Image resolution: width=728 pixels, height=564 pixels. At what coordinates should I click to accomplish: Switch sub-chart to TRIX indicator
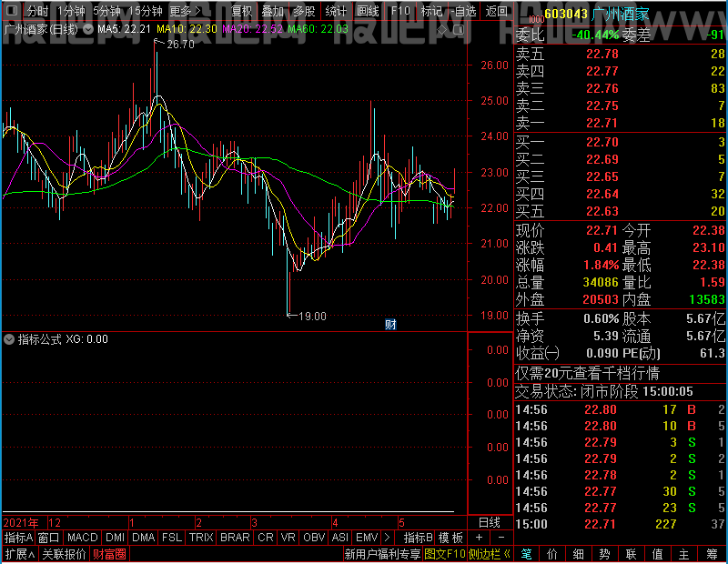click(201, 538)
